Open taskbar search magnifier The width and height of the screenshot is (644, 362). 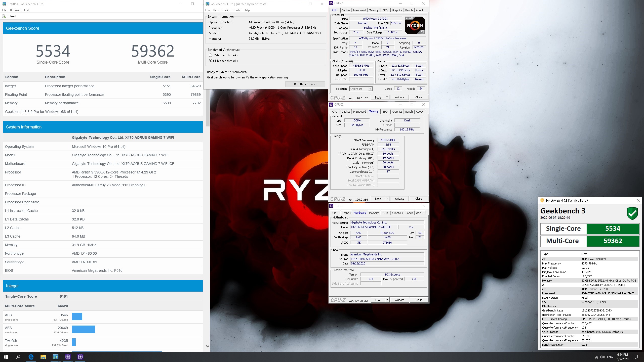(x=18, y=357)
